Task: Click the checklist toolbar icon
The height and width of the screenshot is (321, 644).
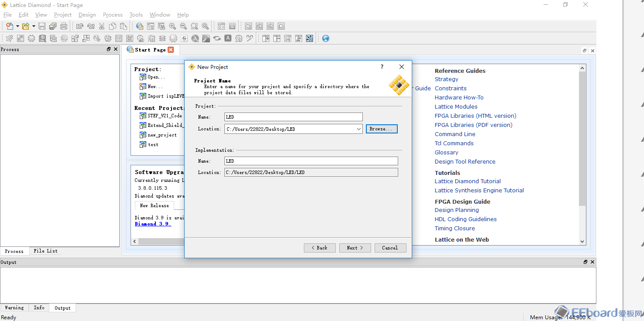Action: tap(221, 26)
